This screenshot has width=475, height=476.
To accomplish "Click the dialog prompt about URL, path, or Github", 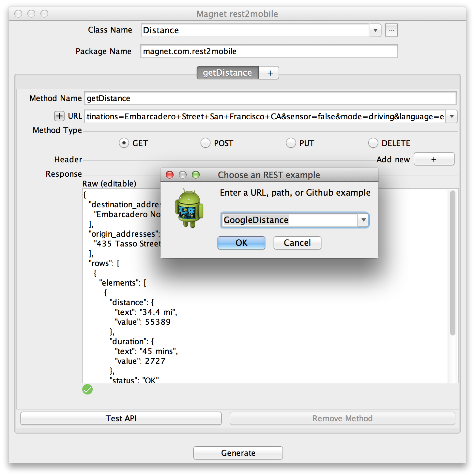I will (295, 193).
